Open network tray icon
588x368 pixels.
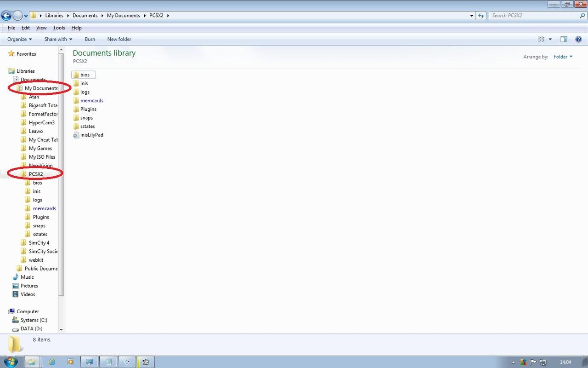point(543,362)
